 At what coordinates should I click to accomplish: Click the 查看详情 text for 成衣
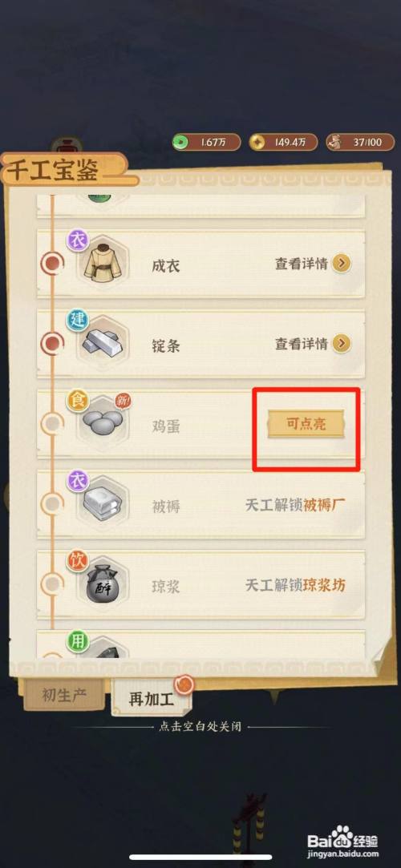[x=302, y=264]
